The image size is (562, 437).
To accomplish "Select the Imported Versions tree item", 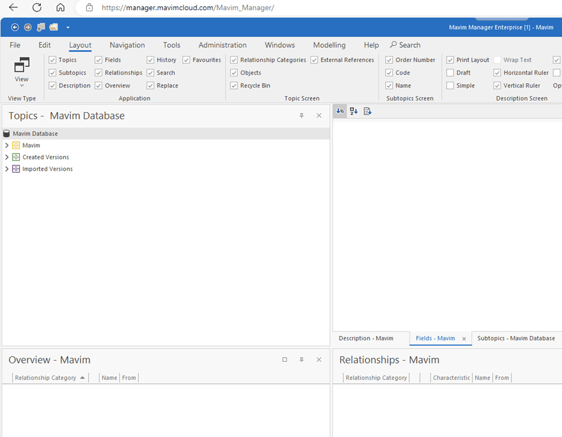I will pos(47,169).
